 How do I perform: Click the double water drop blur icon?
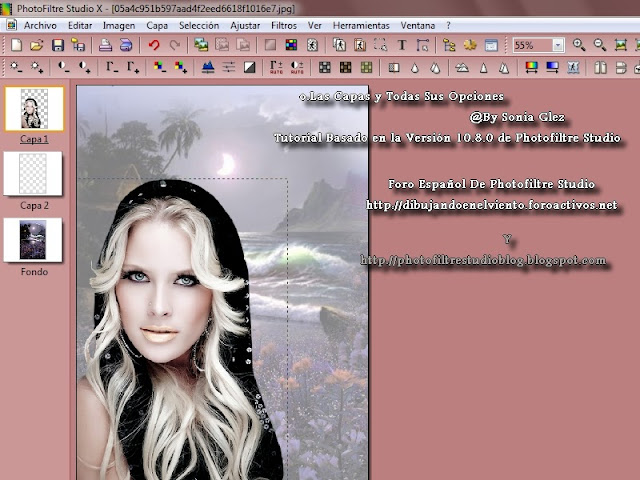pos(435,67)
